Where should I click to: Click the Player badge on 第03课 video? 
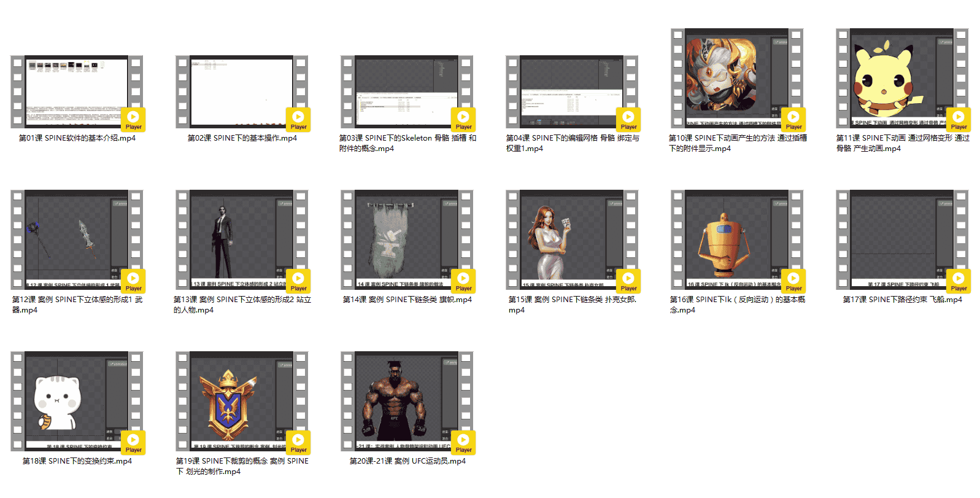463,120
